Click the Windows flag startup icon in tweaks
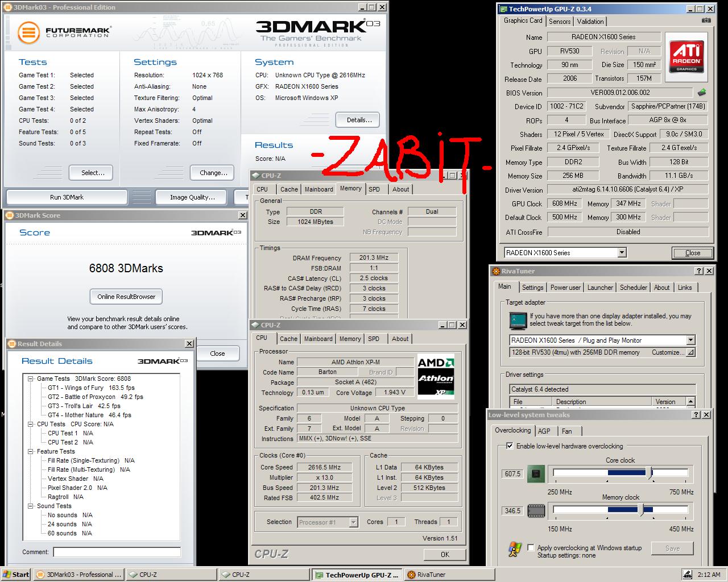The height and width of the screenshot is (582, 728). pos(515,549)
